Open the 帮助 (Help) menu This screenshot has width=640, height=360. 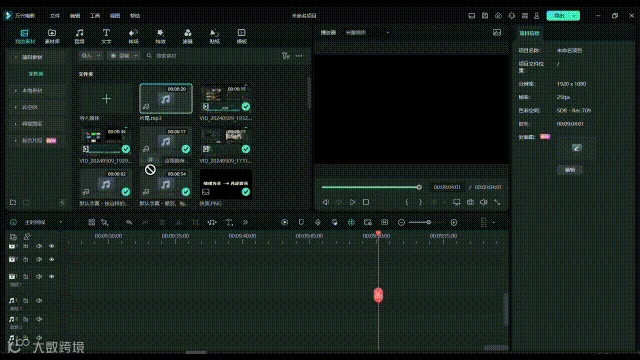coord(135,16)
